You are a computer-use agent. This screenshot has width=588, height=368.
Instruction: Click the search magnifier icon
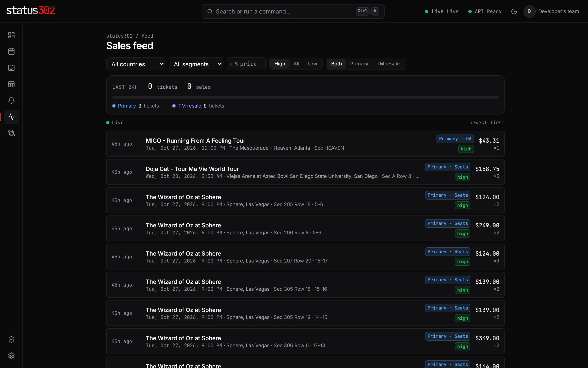click(210, 11)
